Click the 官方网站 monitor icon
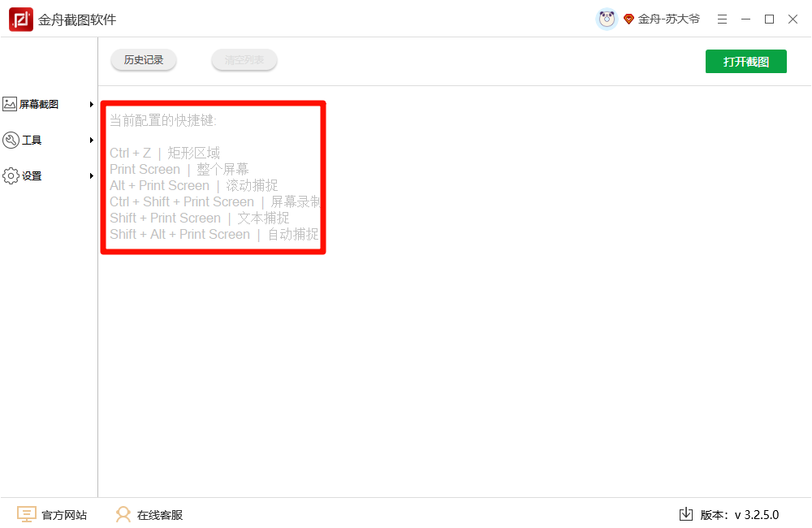This screenshot has width=812, height=528. tap(27, 514)
